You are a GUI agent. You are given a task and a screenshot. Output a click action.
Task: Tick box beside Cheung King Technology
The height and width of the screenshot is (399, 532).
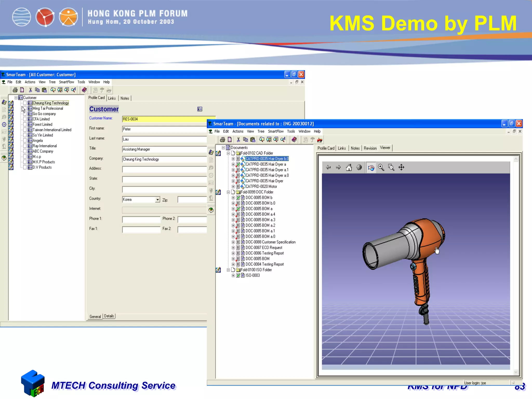click(25, 103)
